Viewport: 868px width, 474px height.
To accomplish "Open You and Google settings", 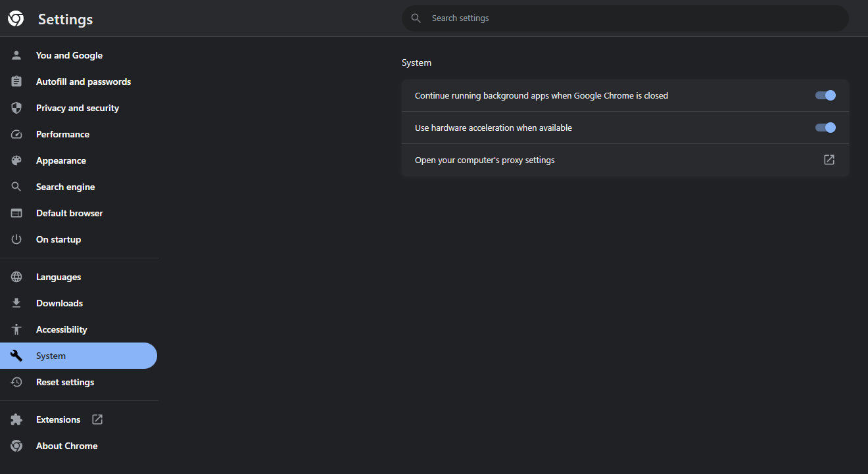I will tap(69, 55).
